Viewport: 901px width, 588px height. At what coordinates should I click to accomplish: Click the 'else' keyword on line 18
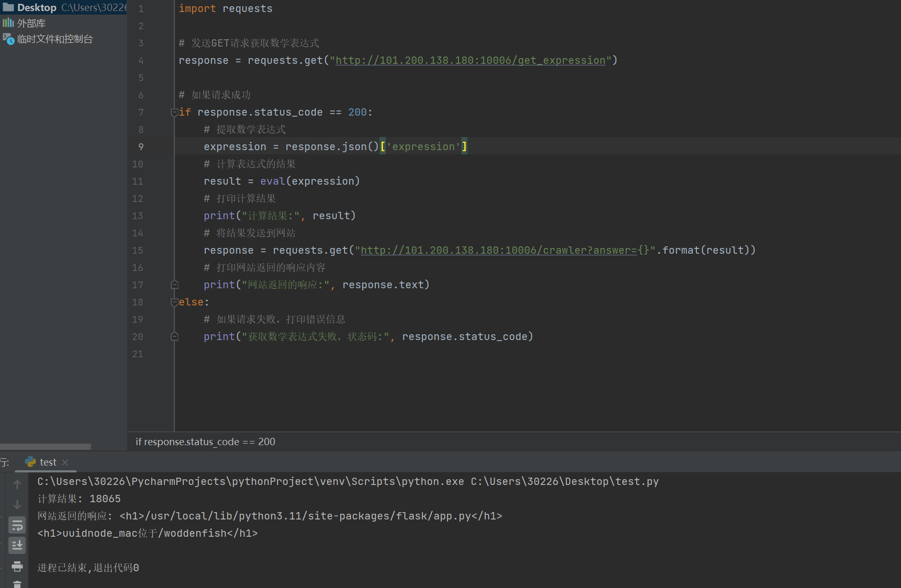coord(191,302)
